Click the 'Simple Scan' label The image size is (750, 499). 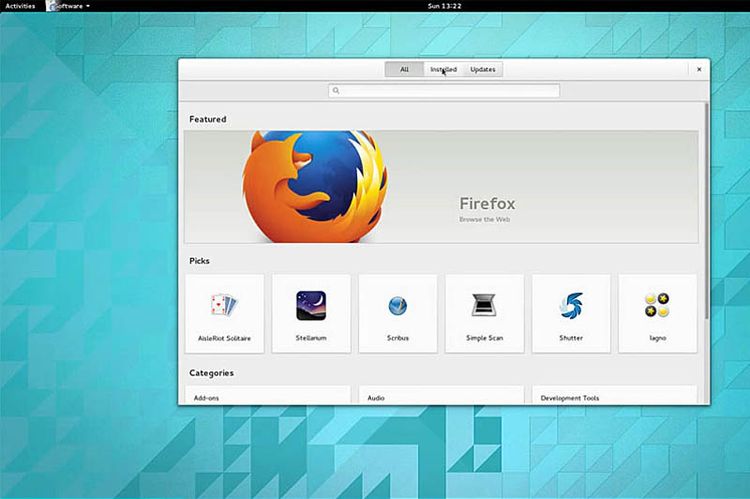tap(485, 338)
